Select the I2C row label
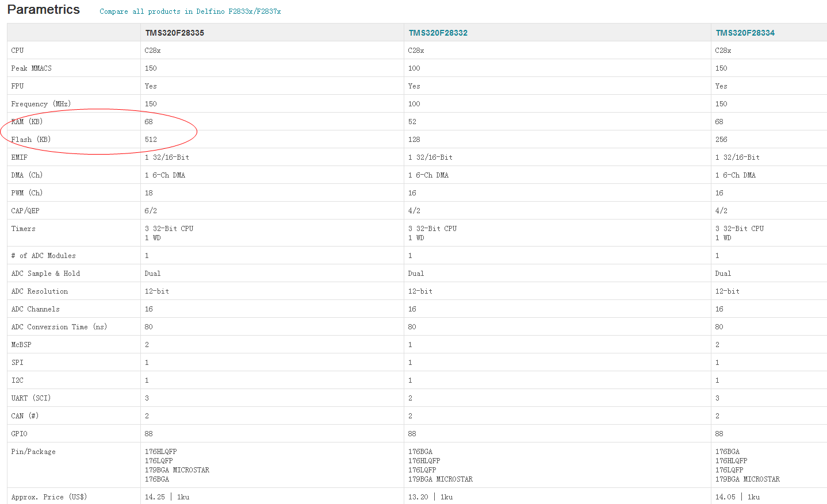 point(17,380)
